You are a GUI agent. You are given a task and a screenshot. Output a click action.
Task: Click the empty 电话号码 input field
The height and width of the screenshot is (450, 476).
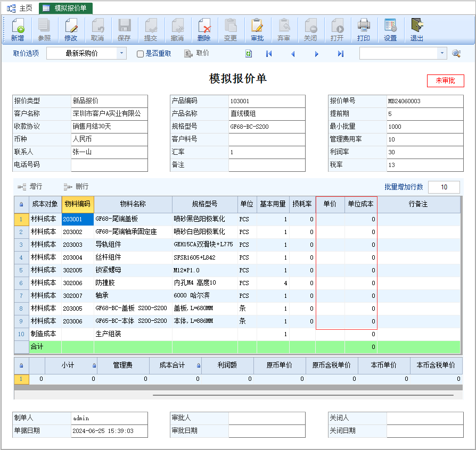click(109, 165)
